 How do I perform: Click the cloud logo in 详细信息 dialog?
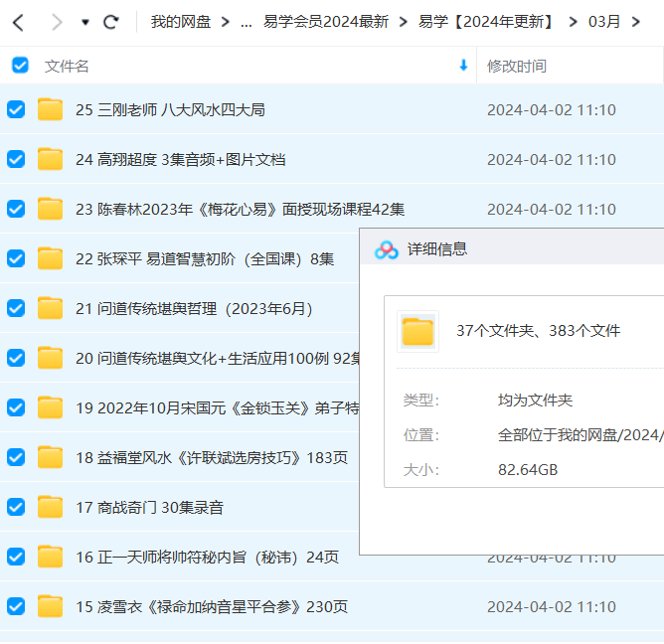point(386,249)
